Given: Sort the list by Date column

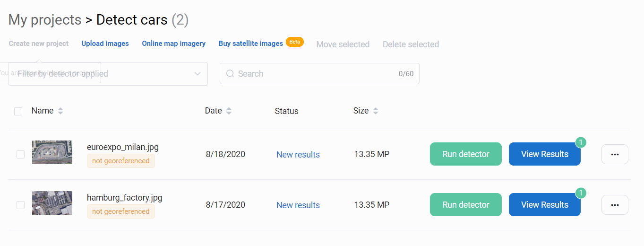Looking at the screenshot, I should (229, 111).
